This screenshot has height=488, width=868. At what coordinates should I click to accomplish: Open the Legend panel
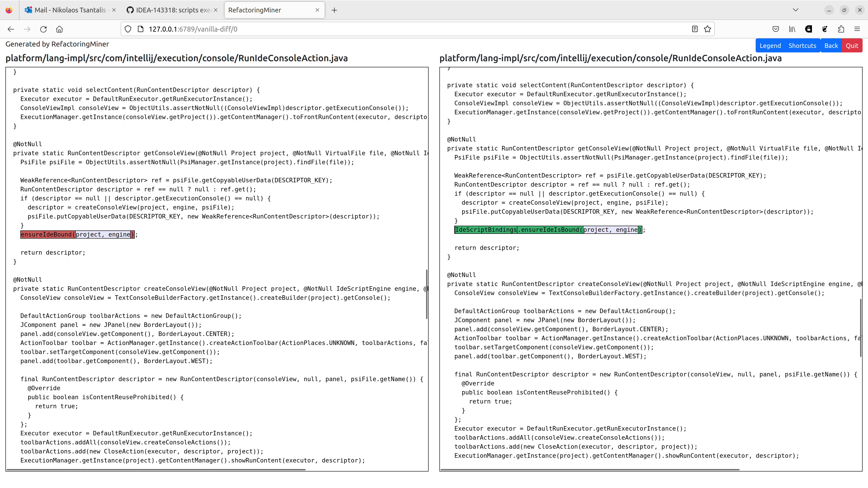tap(770, 45)
